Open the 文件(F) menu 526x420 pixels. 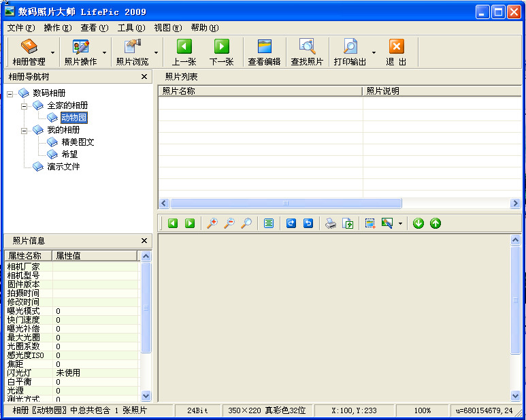click(21, 28)
